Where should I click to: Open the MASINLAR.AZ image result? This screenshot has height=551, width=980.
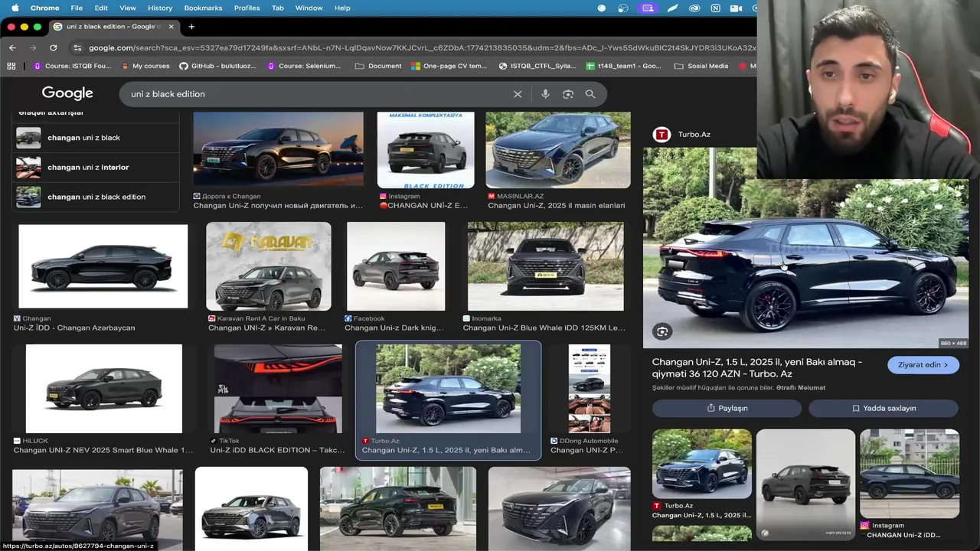click(558, 149)
